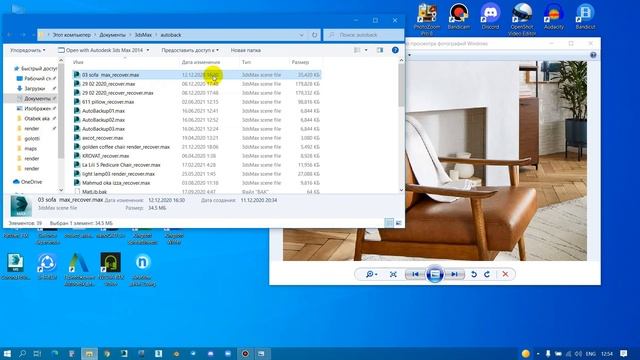
Task: Select light lamp03 render_recover.max file
Action: coord(197,173)
